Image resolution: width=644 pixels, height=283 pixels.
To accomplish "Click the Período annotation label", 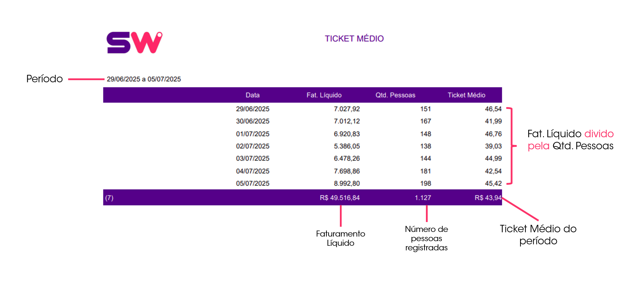I will 45,79.
